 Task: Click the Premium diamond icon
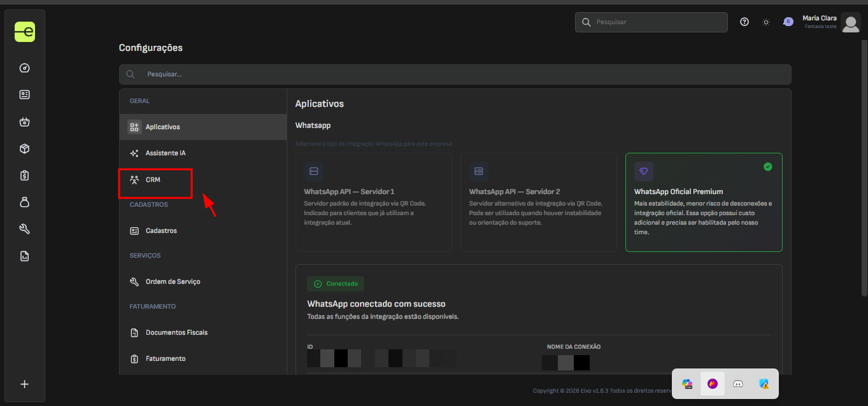[x=644, y=171]
